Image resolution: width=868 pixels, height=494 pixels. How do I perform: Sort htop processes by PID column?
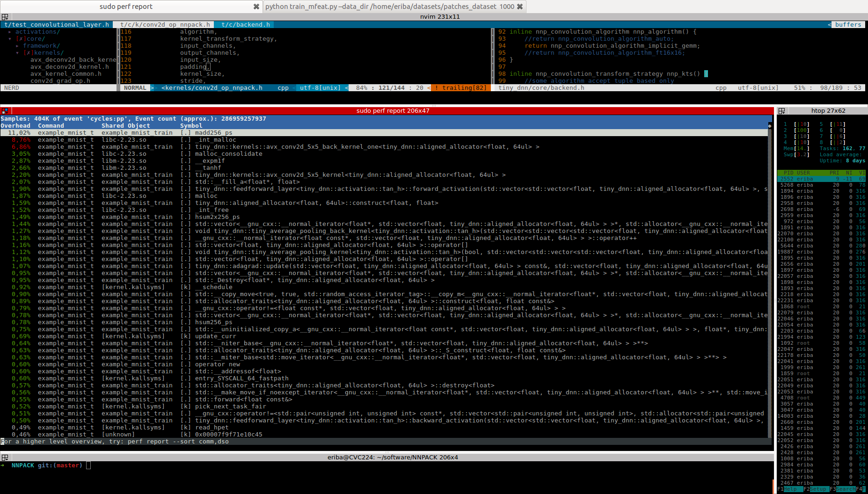(x=788, y=173)
